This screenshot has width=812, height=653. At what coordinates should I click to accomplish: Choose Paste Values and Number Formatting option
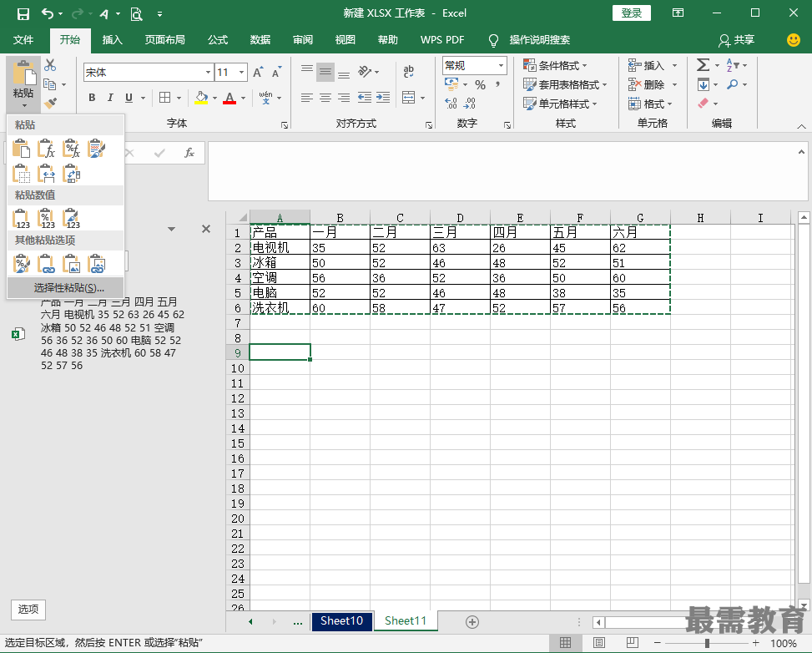(x=46, y=219)
